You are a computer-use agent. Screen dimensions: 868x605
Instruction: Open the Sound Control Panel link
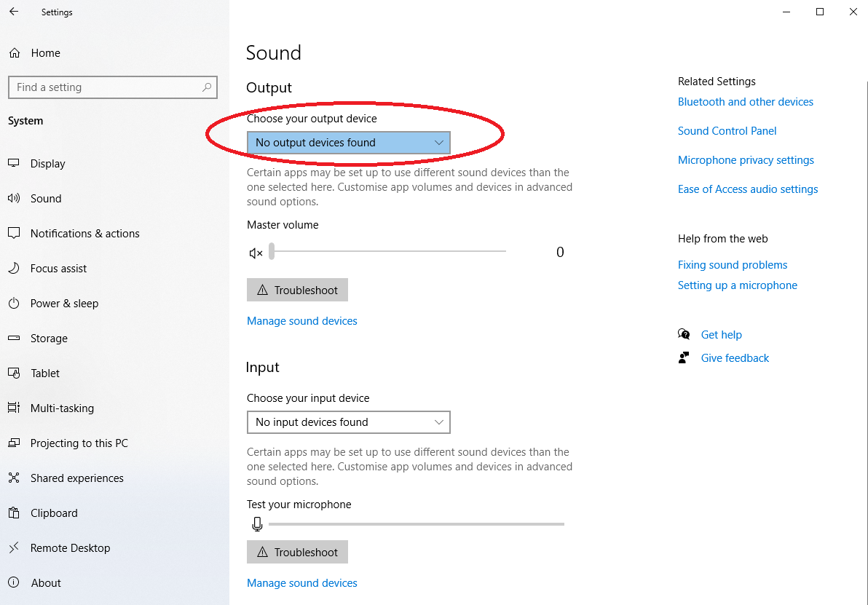[x=727, y=131]
